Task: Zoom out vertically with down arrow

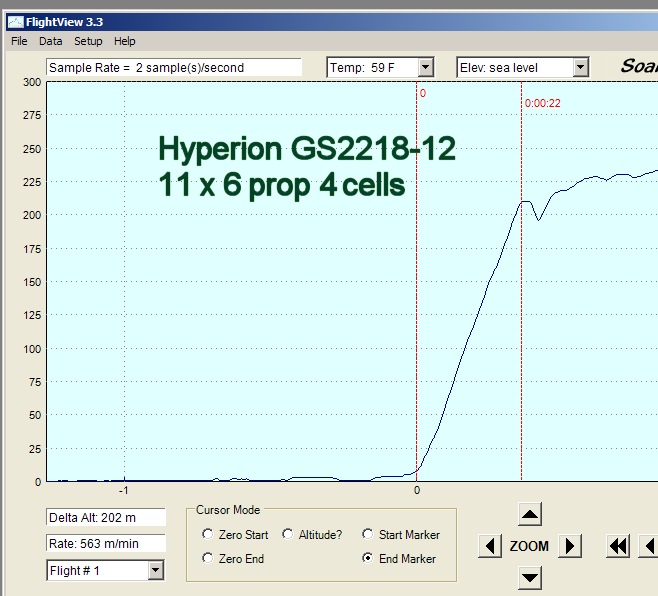Action: pyautogui.click(x=530, y=578)
